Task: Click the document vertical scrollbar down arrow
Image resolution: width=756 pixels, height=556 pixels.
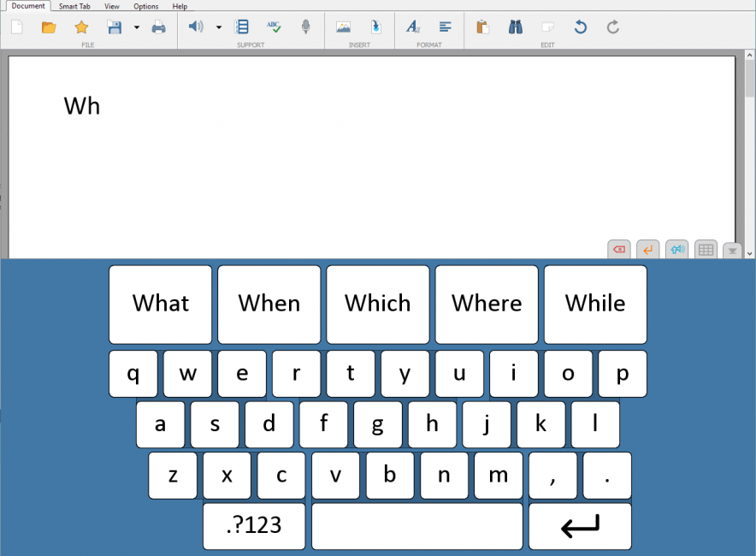Action: click(x=750, y=253)
